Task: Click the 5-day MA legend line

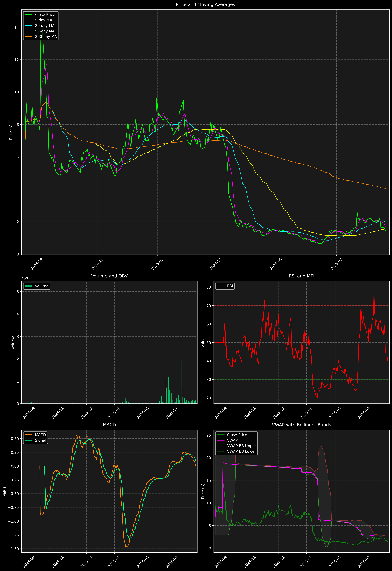Action: (x=29, y=20)
